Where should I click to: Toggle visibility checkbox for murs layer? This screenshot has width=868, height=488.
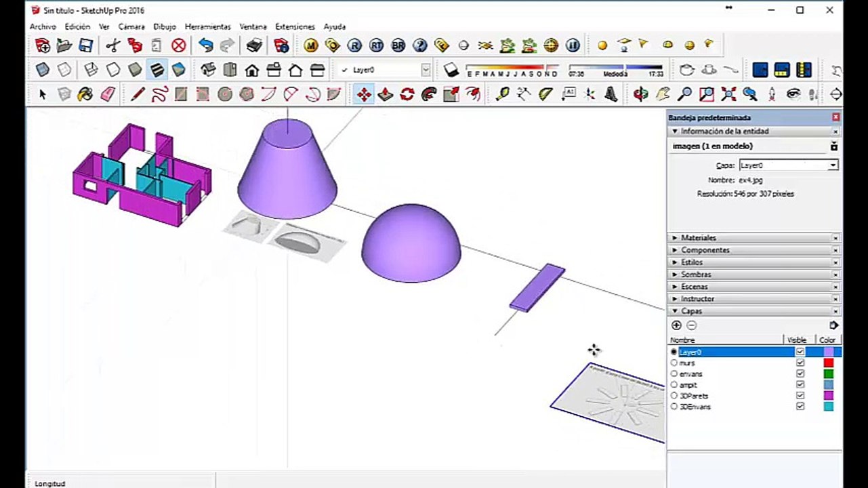(800, 363)
